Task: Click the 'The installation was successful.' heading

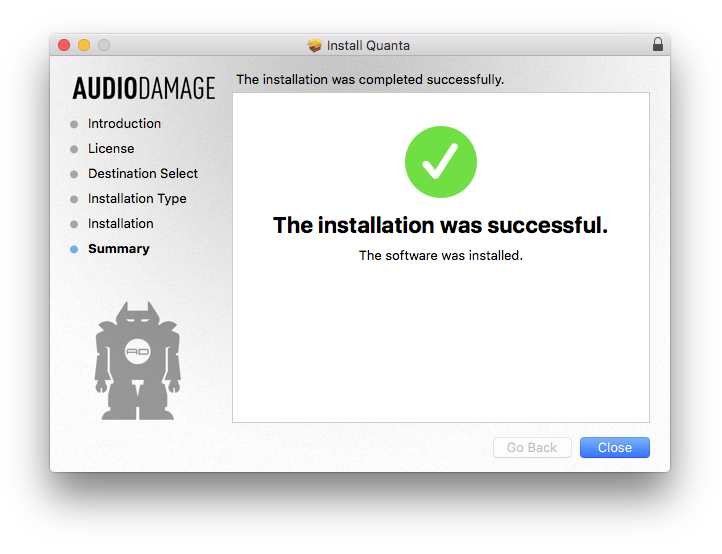Action: point(440,225)
